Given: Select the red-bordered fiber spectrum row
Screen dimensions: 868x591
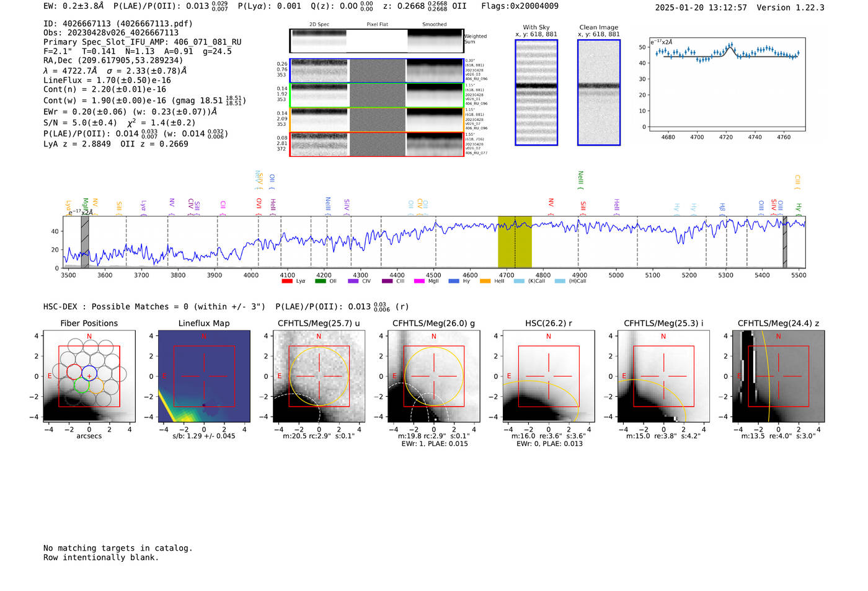Looking at the screenshot, I should coord(376,144).
